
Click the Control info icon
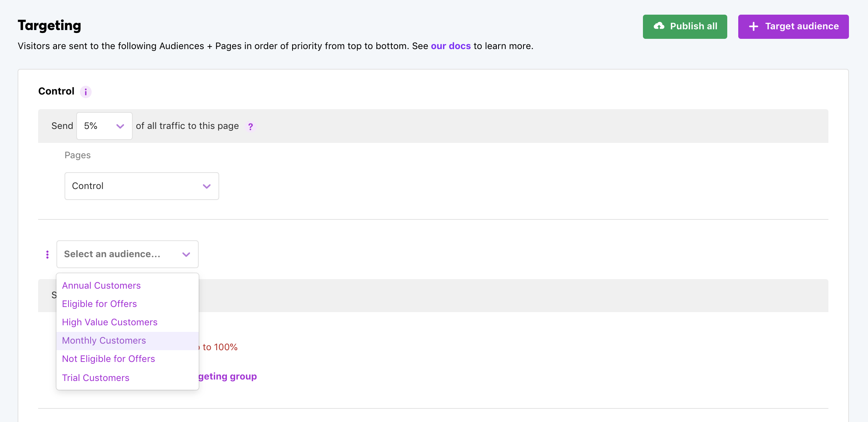pos(86,92)
